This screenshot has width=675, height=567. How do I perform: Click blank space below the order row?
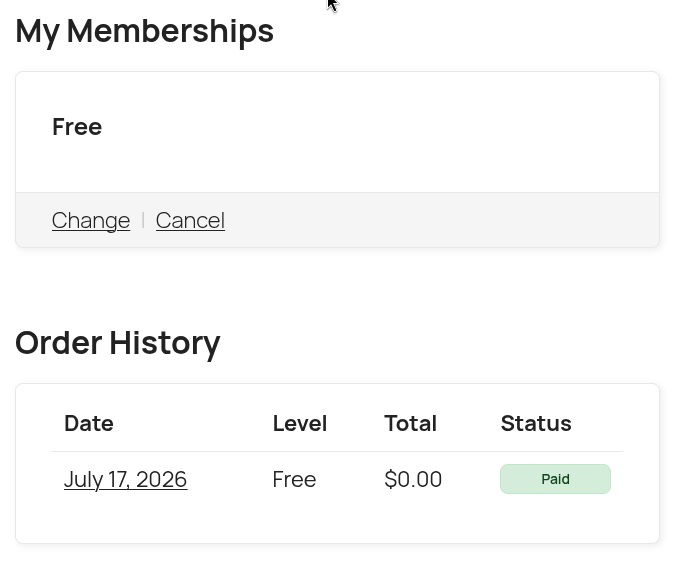tap(338, 521)
